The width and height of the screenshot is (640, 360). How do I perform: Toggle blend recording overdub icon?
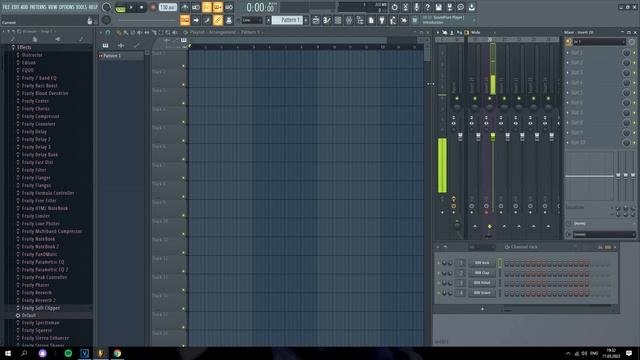click(218, 7)
